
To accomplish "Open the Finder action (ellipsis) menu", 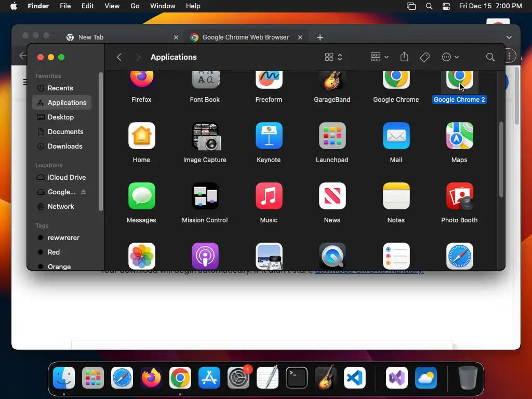I will pyautogui.click(x=450, y=57).
